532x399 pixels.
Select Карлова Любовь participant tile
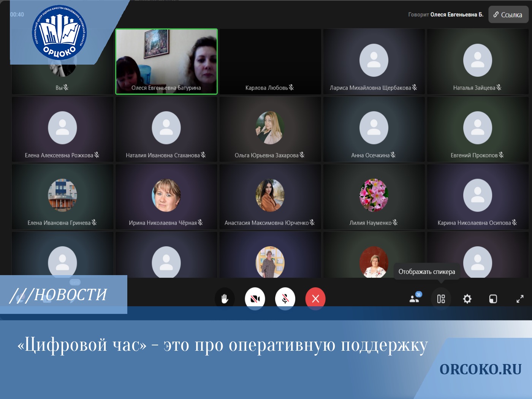[x=270, y=61]
